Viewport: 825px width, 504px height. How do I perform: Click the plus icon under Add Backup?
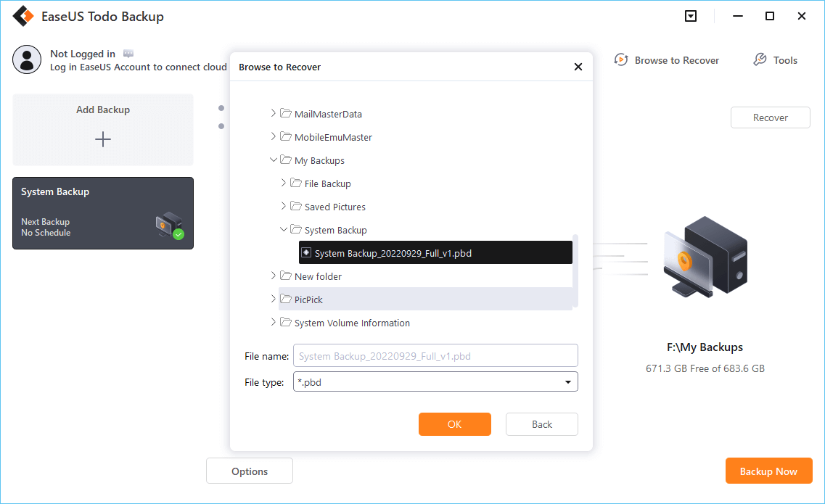pos(103,139)
